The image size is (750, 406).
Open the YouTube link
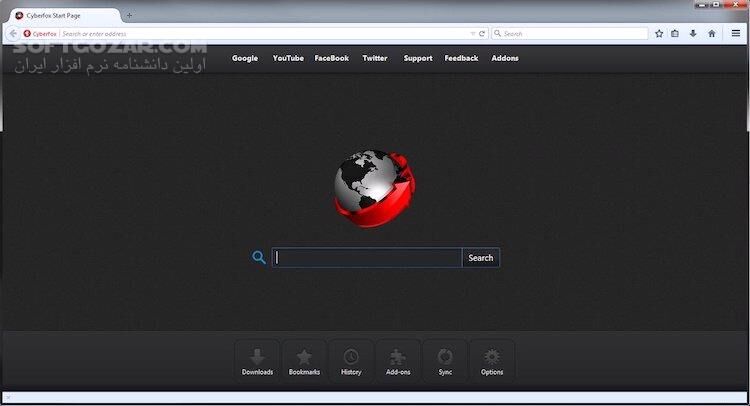pos(288,58)
